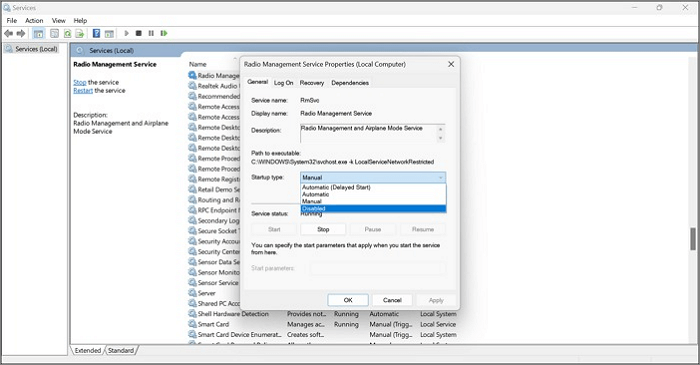Screen dimensions: 700x365
Task: Click OK to confirm properties
Action: pyautogui.click(x=348, y=300)
